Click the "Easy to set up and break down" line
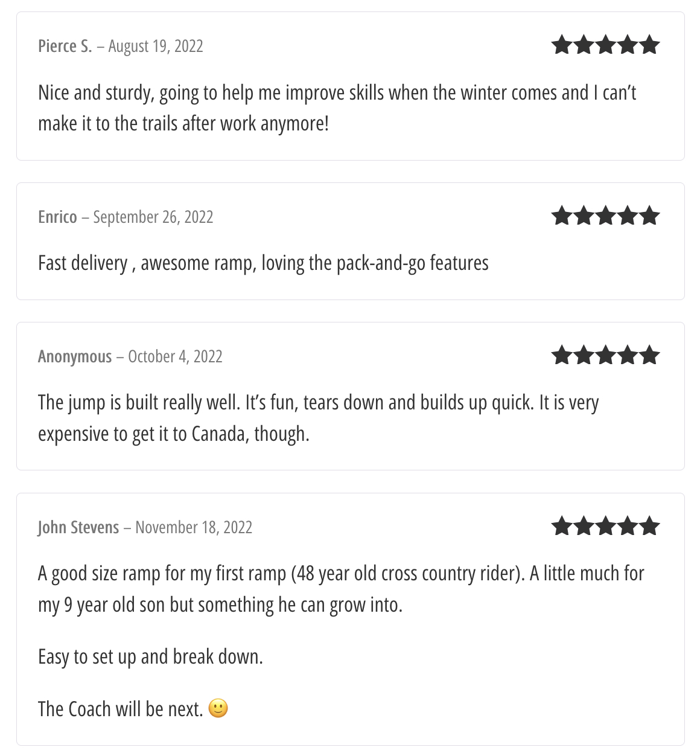Image resolution: width=700 pixels, height=750 pixels. [150, 656]
